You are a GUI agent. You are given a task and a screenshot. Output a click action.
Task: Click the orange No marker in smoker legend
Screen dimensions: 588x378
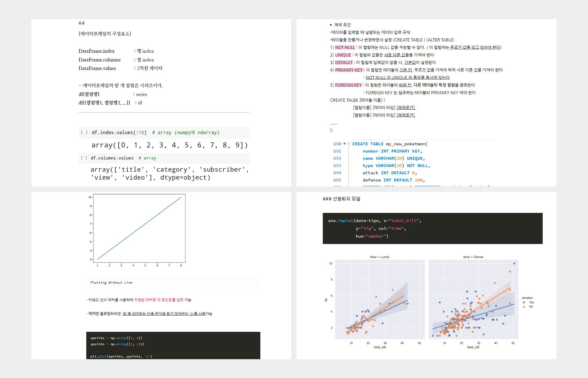[524, 307]
